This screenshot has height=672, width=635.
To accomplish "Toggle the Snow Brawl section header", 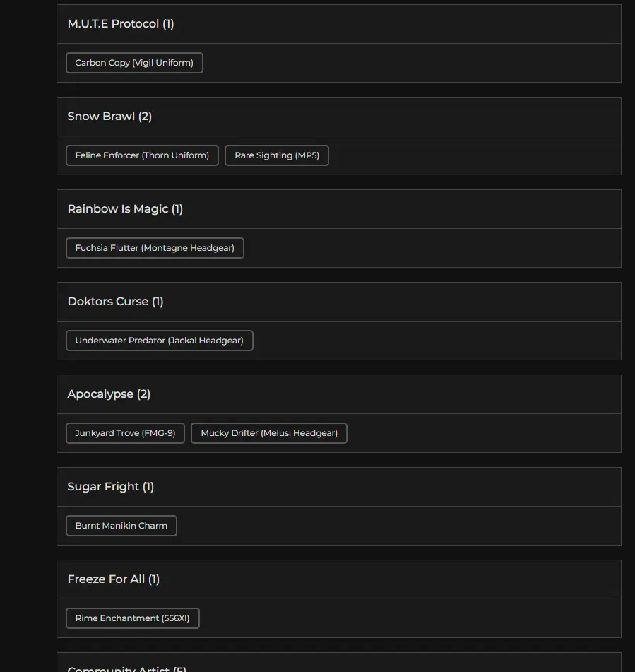I will [x=101, y=117].
